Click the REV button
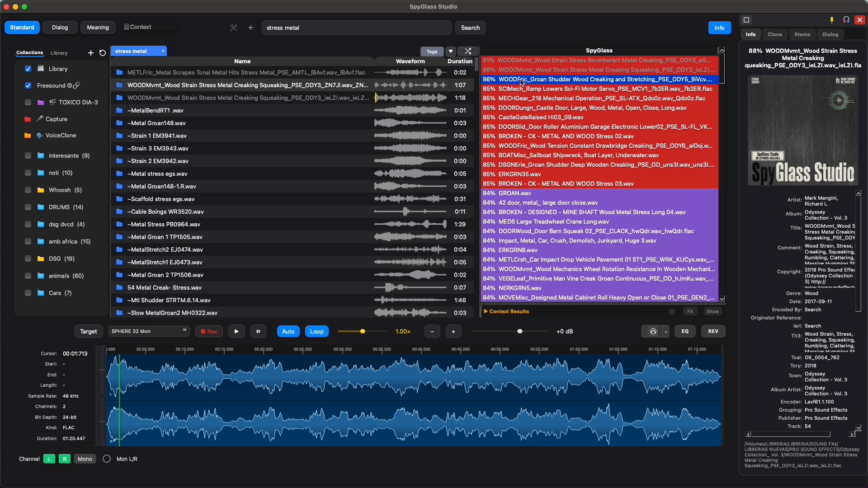The height and width of the screenshot is (488, 868). [713, 332]
